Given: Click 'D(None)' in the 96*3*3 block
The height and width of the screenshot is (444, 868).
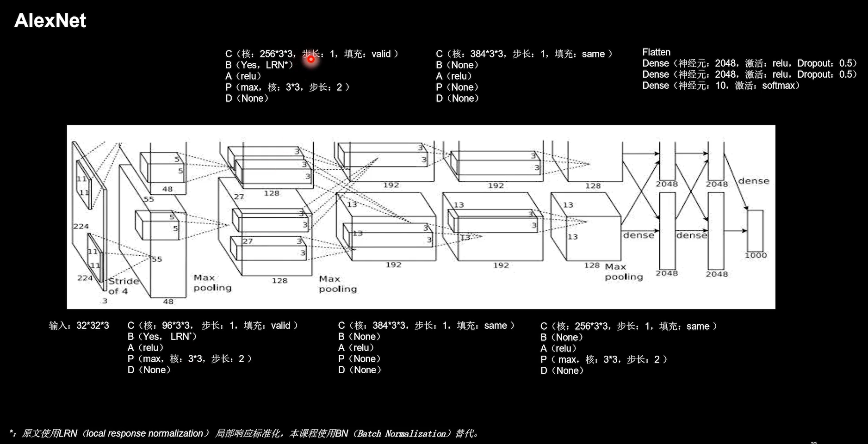Looking at the screenshot, I should [149, 370].
